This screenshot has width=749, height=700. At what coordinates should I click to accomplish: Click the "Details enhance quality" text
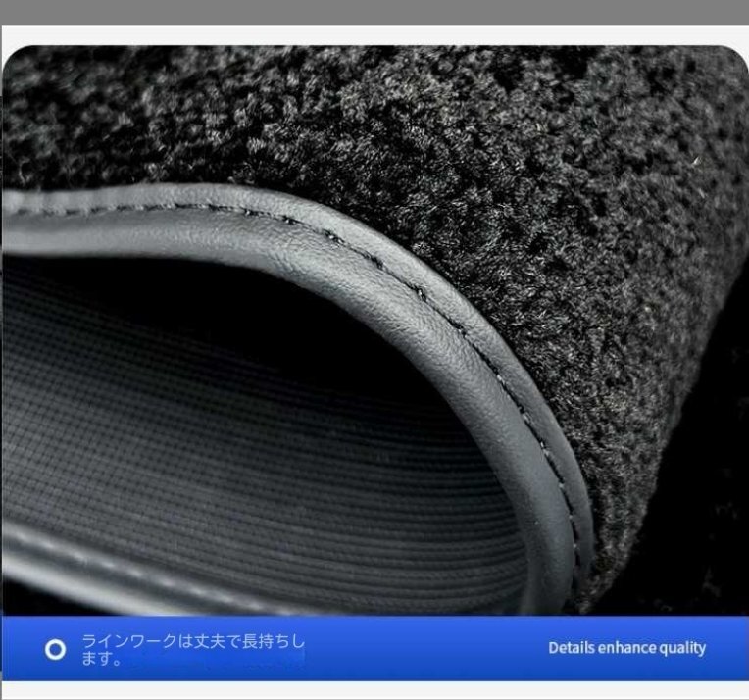[x=626, y=648]
